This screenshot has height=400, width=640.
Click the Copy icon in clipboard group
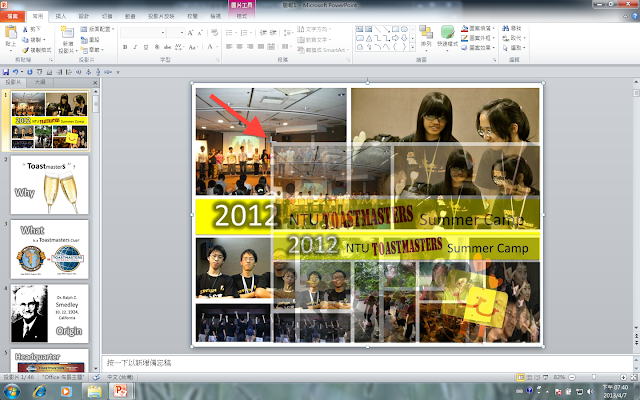(25, 40)
